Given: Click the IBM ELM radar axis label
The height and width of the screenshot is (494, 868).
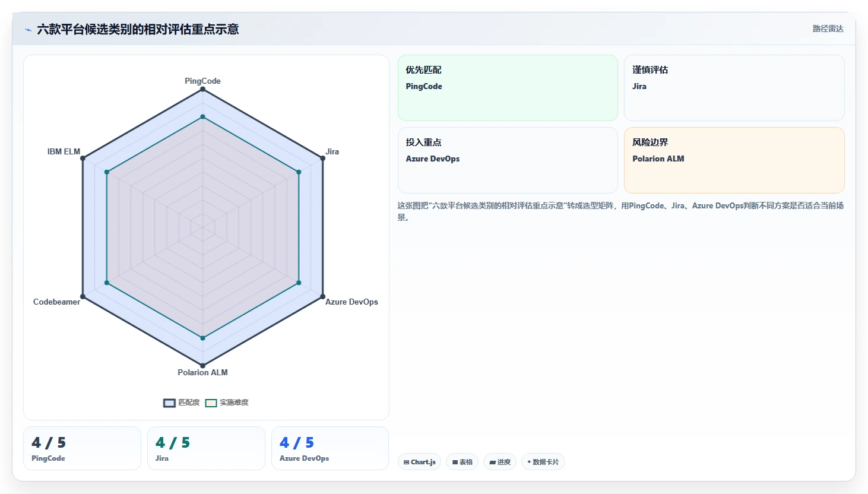Looking at the screenshot, I should 64,151.
